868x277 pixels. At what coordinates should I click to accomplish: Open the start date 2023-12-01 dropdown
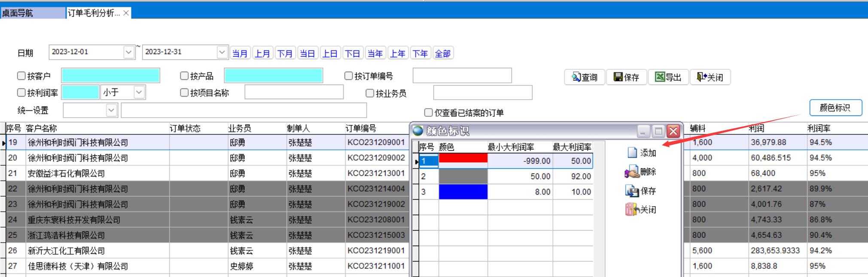click(128, 52)
